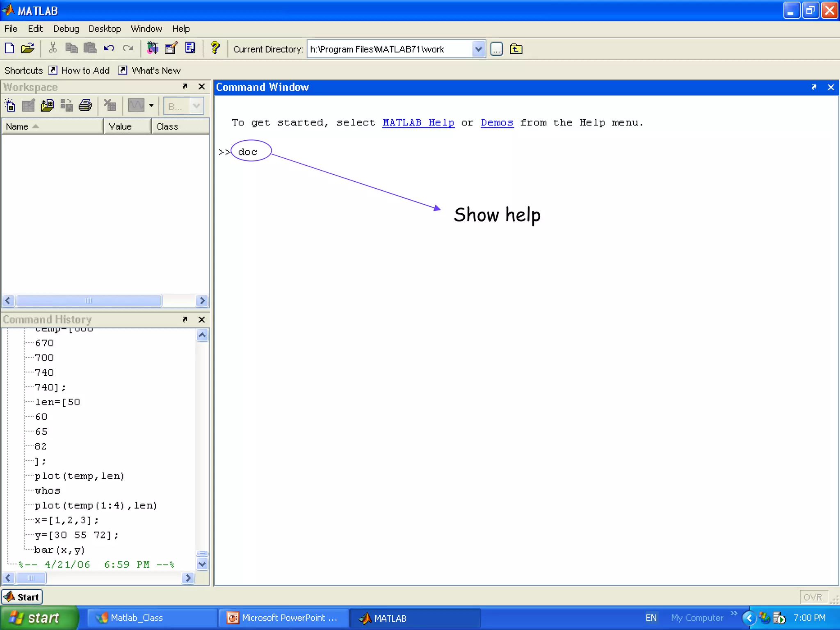Click Command History horizontal scrollbar thumb
Image resolution: width=840 pixels, height=630 pixels.
(31, 578)
